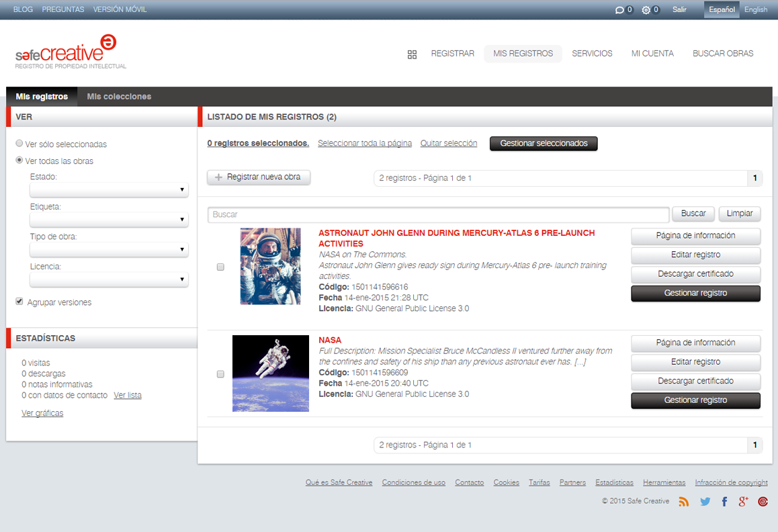Click the 'Seleccionar toda la página' link
Viewport: 778px width, 532px height.
point(365,143)
